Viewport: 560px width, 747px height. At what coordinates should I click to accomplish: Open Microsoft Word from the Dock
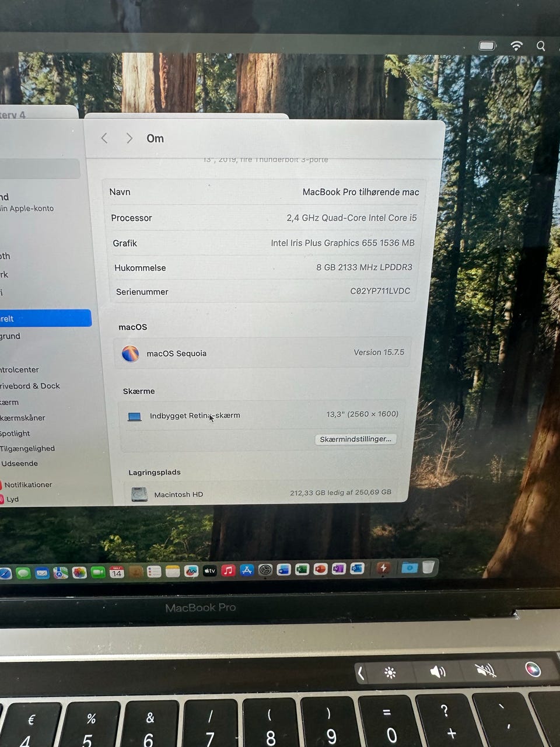(x=283, y=569)
